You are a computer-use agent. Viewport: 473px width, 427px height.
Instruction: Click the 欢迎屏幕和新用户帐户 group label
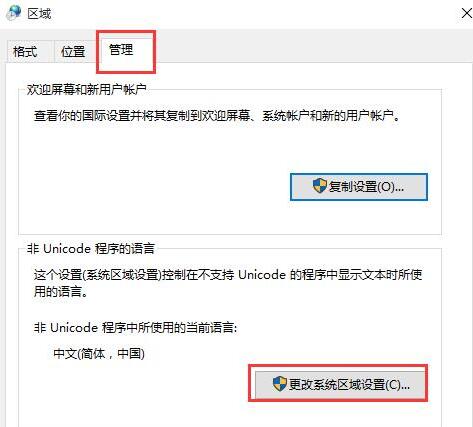[87, 89]
